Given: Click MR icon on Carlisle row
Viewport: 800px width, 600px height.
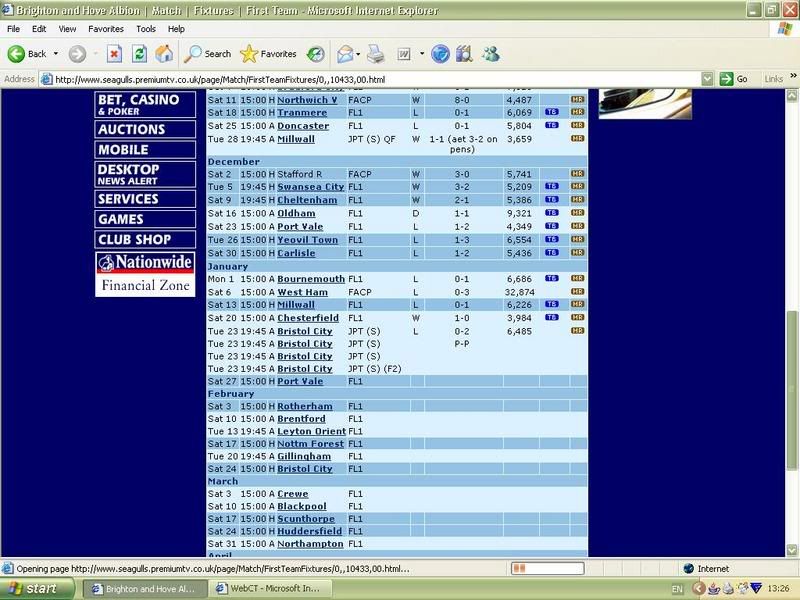Looking at the screenshot, I should pos(578,253).
